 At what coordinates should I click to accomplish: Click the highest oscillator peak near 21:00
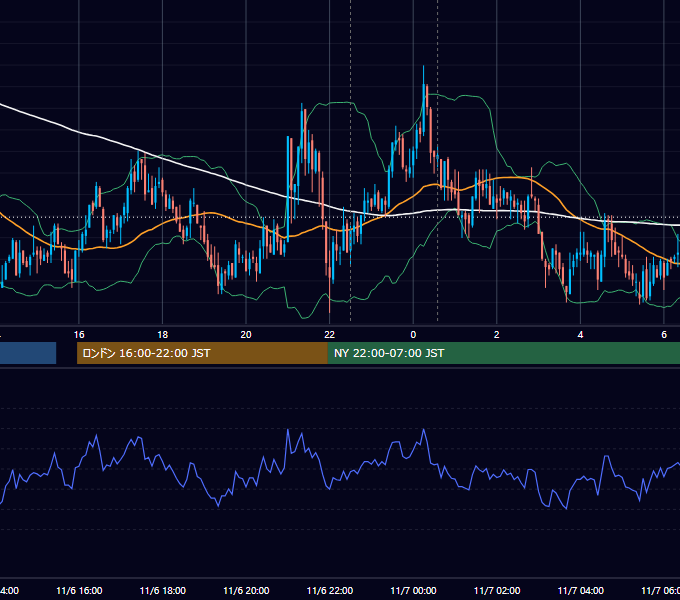coord(288,430)
